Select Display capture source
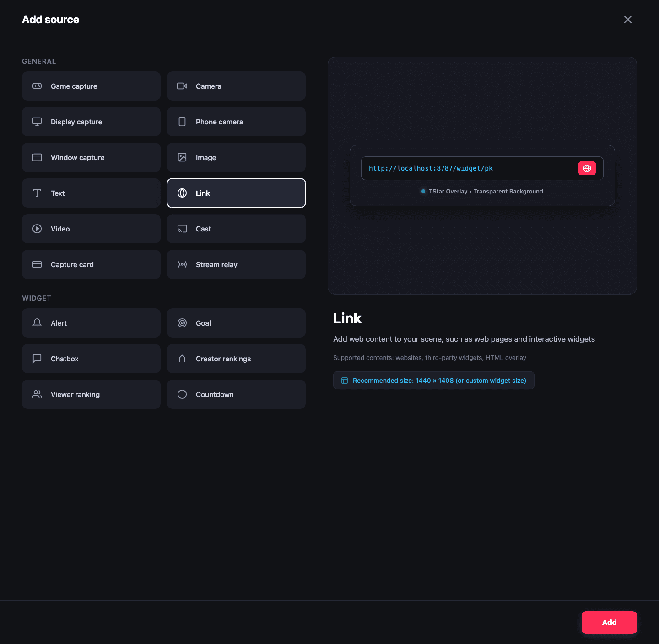Image resolution: width=659 pixels, height=644 pixels. 91,122
